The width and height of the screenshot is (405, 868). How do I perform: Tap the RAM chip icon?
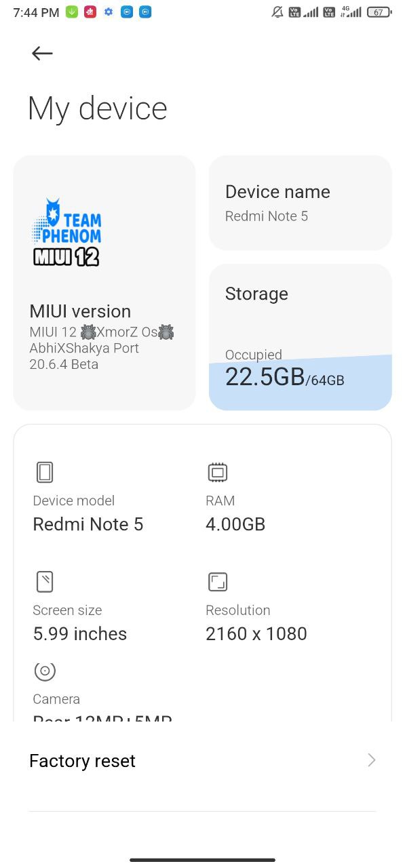(x=218, y=472)
